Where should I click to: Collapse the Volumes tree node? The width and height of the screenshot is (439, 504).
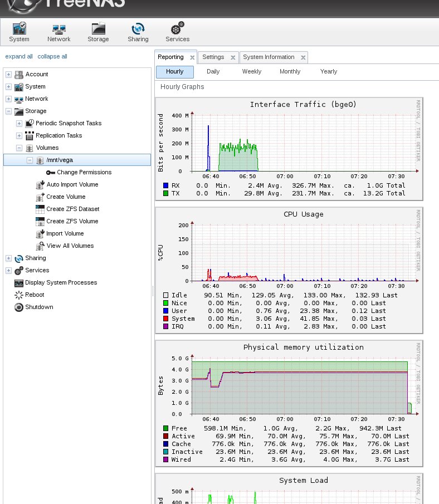click(19, 148)
